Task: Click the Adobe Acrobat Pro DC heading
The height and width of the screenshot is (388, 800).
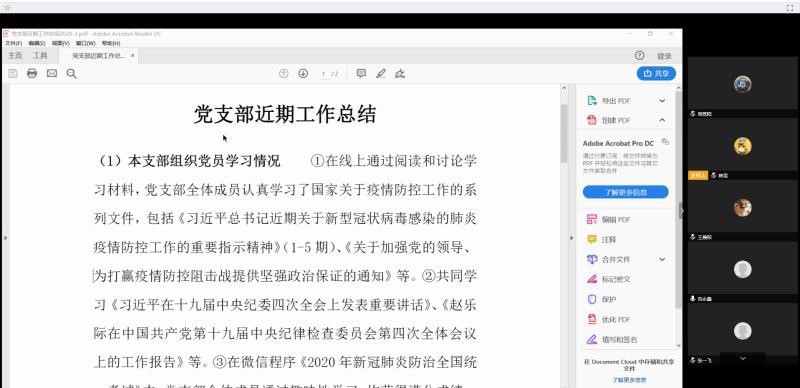Action: point(618,144)
